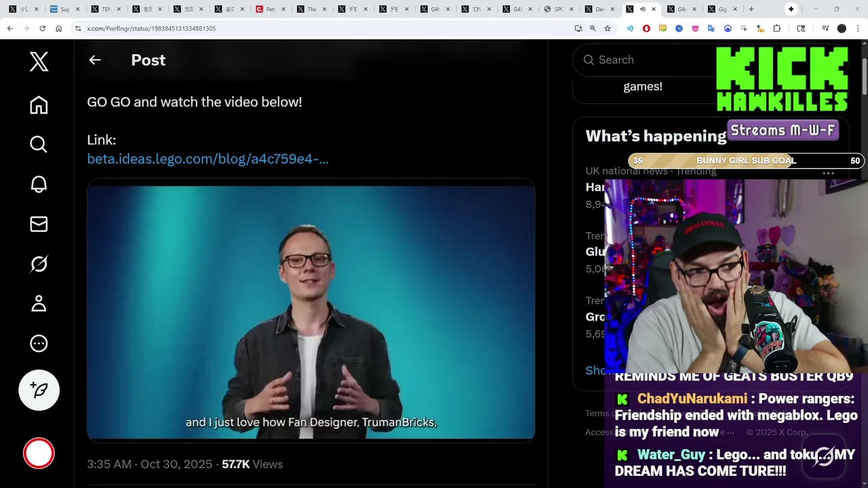This screenshot has width=868, height=488.
Task: Click the browser back arrow
Action: (9, 28)
